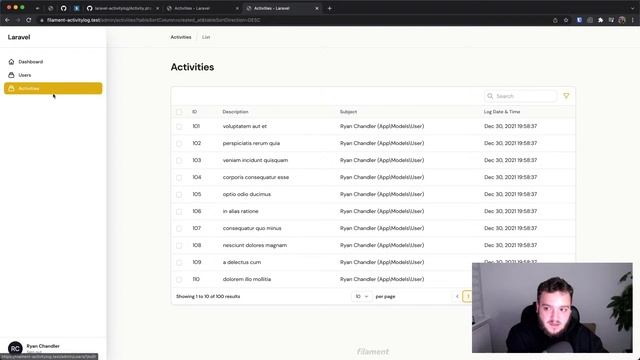Check the row 108 checkbox
640x360 pixels.
pos(179,246)
